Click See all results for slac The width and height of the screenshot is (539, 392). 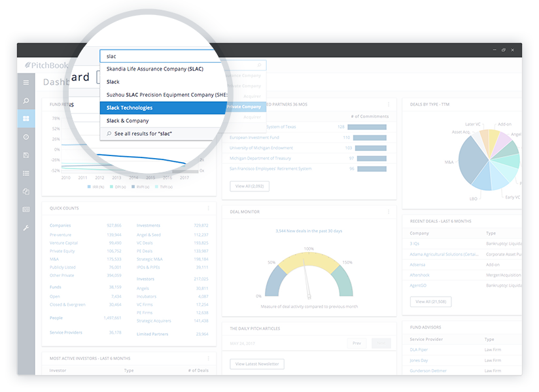tap(143, 133)
